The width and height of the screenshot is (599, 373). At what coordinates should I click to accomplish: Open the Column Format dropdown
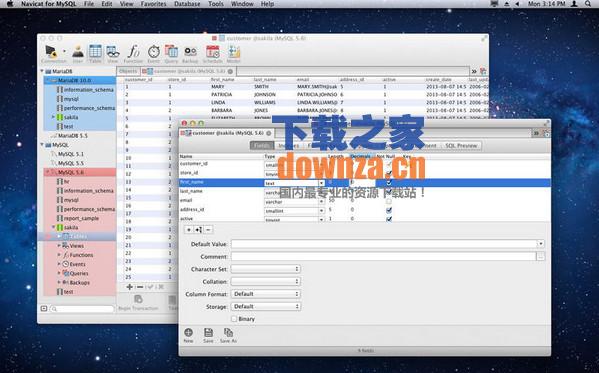coord(266,294)
